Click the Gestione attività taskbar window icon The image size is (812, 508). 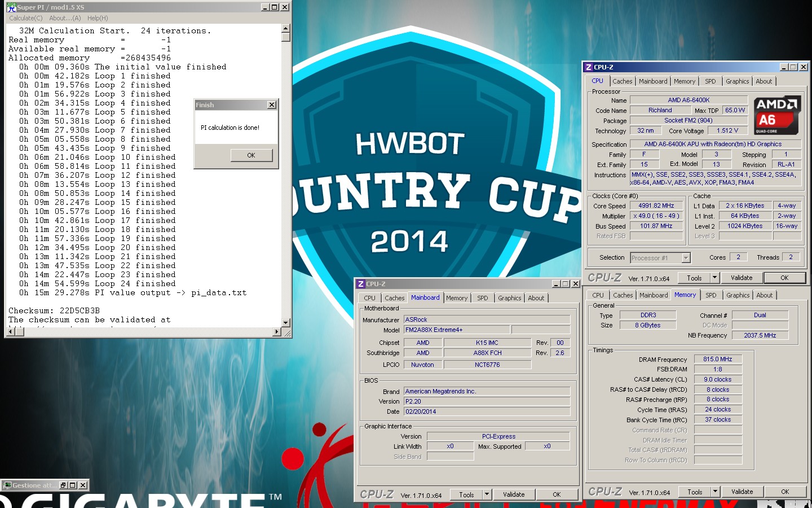7,485
